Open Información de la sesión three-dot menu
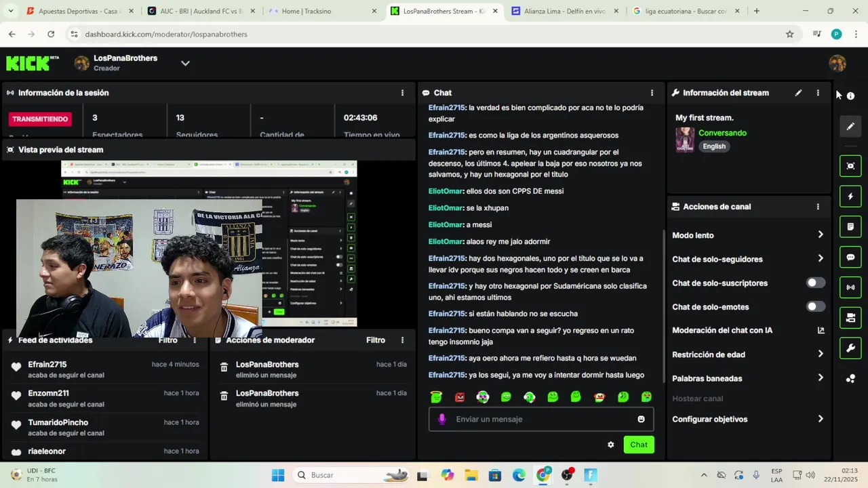 [402, 93]
